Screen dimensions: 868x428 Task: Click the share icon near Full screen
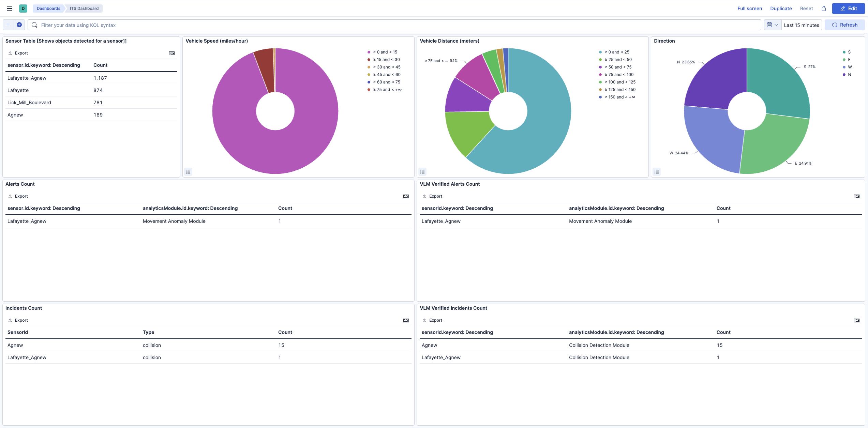(x=824, y=8)
